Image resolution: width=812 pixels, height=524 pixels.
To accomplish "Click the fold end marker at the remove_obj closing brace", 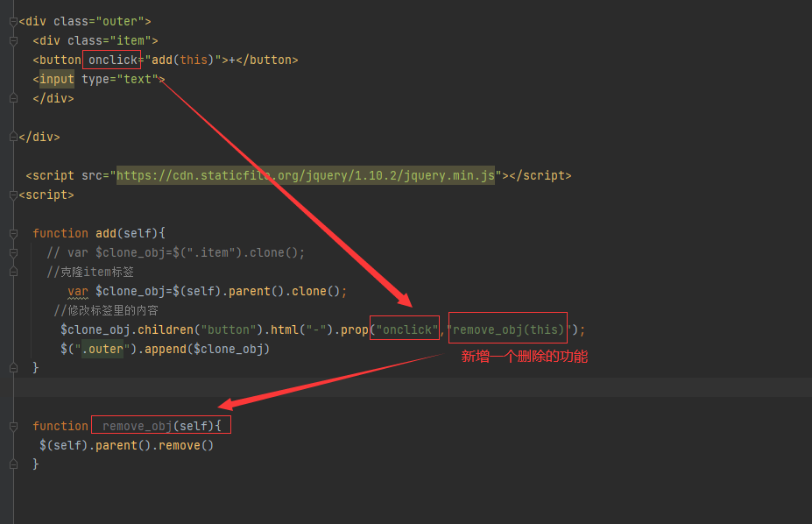I will (13, 464).
